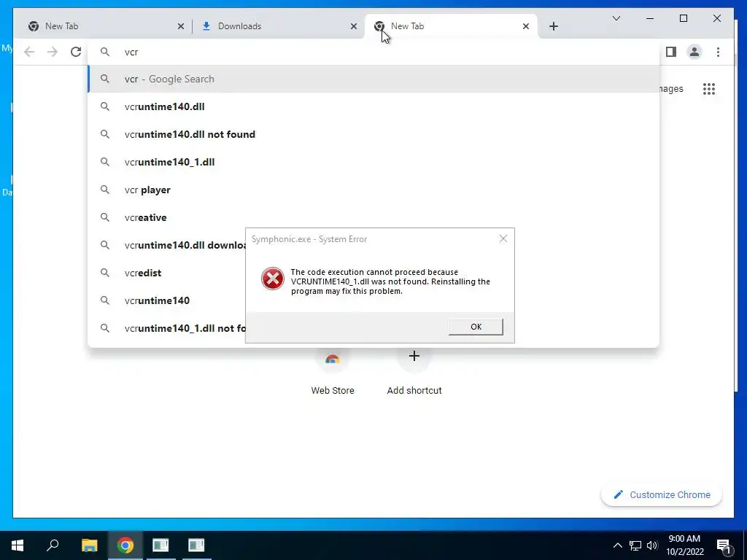Open the Chrome side panel icon
The width and height of the screenshot is (747, 560).
pos(671,52)
